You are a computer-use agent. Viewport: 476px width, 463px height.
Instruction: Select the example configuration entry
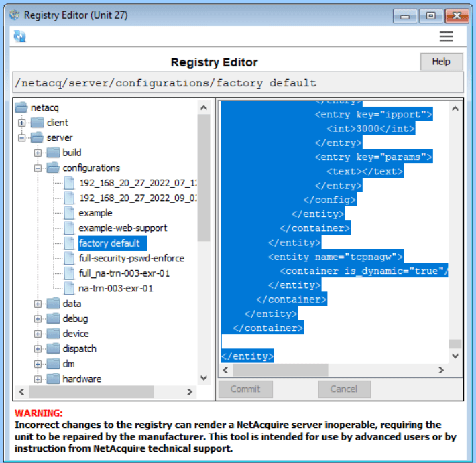pos(95,213)
